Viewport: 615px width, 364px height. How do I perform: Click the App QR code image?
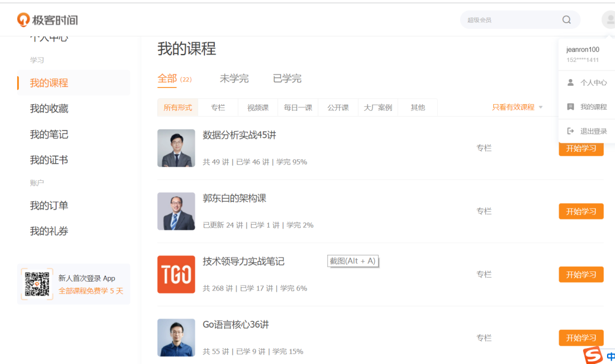tap(37, 284)
